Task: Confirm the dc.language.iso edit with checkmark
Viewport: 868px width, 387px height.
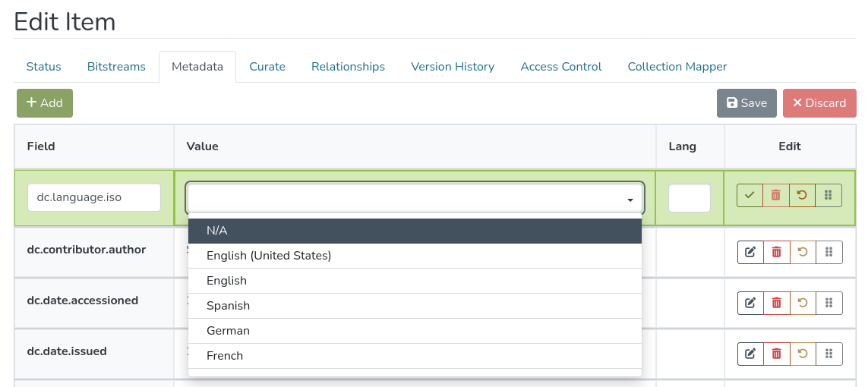Action: [750, 196]
